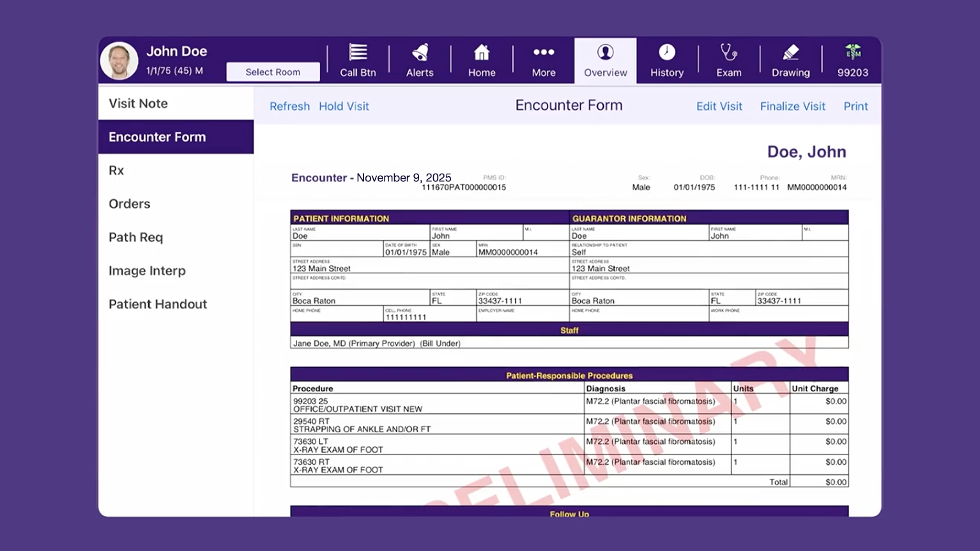Image resolution: width=980 pixels, height=551 pixels.
Task: Refresh the Encounter Form
Action: [289, 106]
